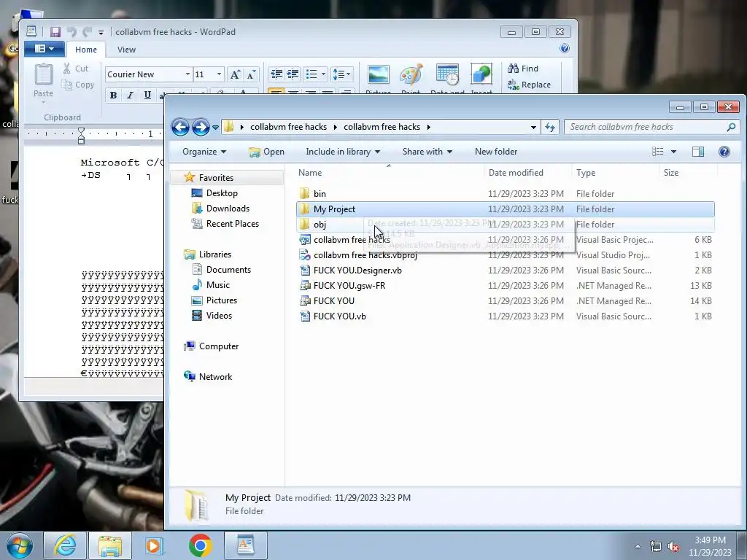Click the New folder button
The image size is (747, 560).
(x=496, y=152)
